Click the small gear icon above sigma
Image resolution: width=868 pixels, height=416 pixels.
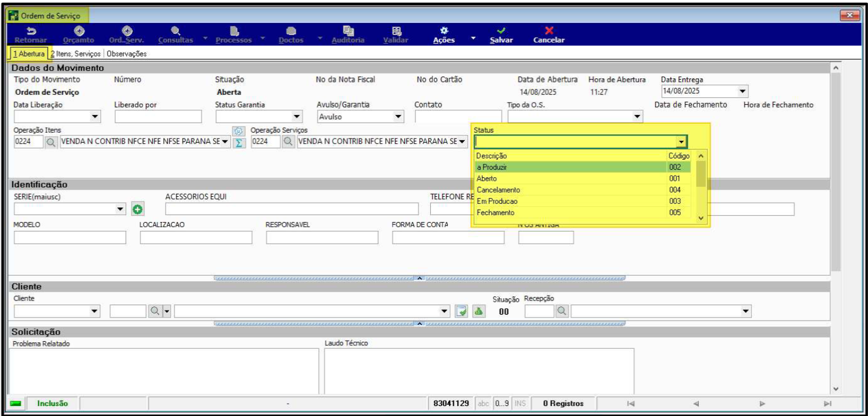point(239,131)
